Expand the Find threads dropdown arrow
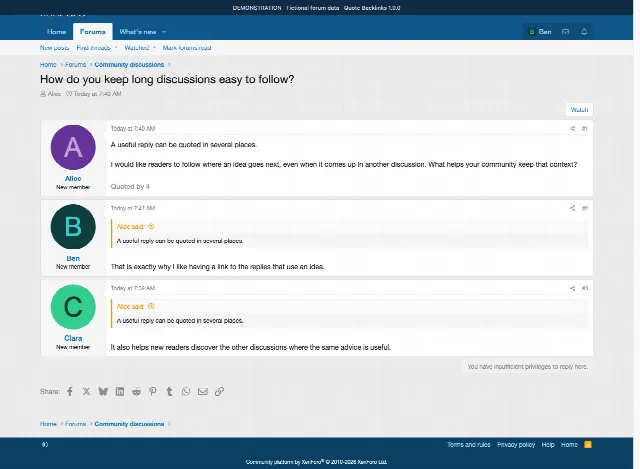The width and height of the screenshot is (640, 469). click(x=116, y=48)
